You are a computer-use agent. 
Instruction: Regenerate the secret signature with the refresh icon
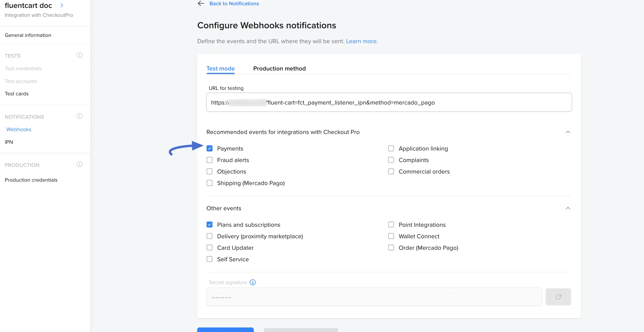(558, 297)
